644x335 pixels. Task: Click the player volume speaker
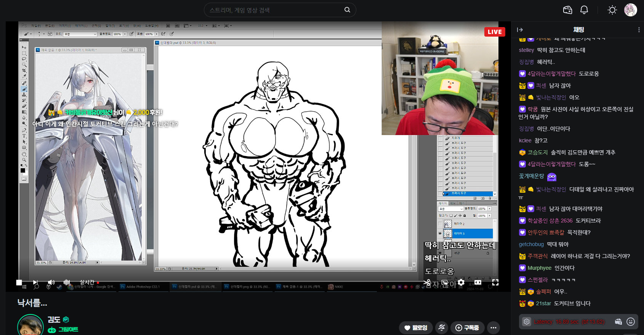pos(51,282)
